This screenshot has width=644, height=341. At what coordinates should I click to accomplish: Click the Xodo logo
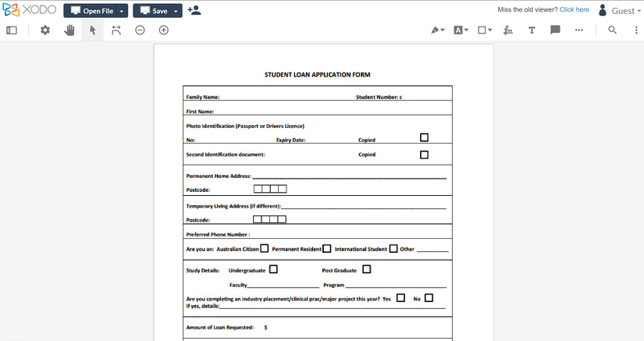(29, 10)
